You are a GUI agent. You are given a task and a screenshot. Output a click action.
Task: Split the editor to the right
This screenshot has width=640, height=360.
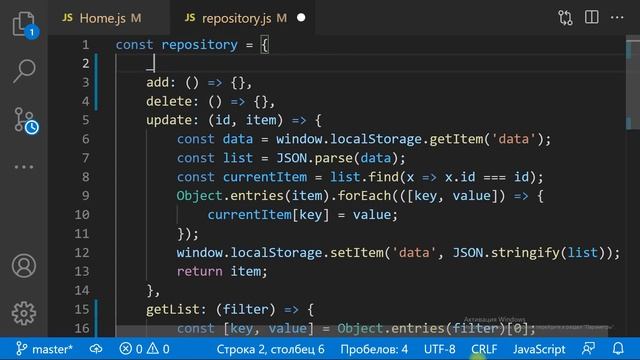(x=591, y=17)
